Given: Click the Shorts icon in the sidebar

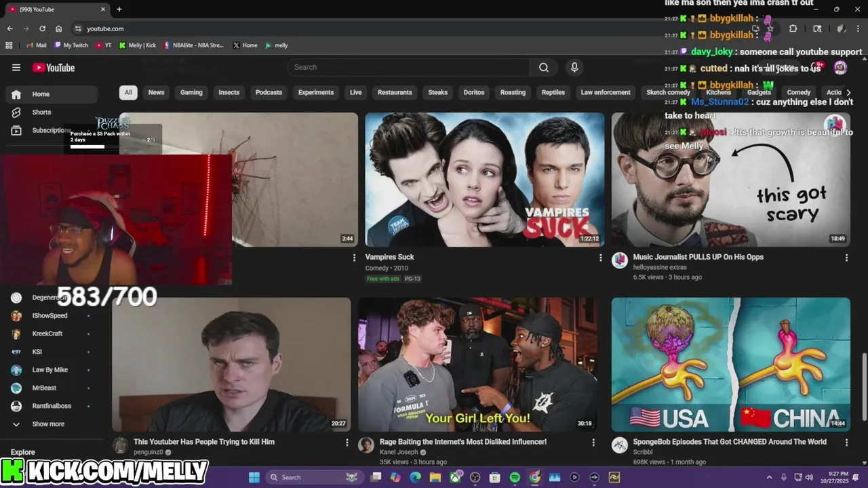Looking at the screenshot, I should click(x=16, y=113).
